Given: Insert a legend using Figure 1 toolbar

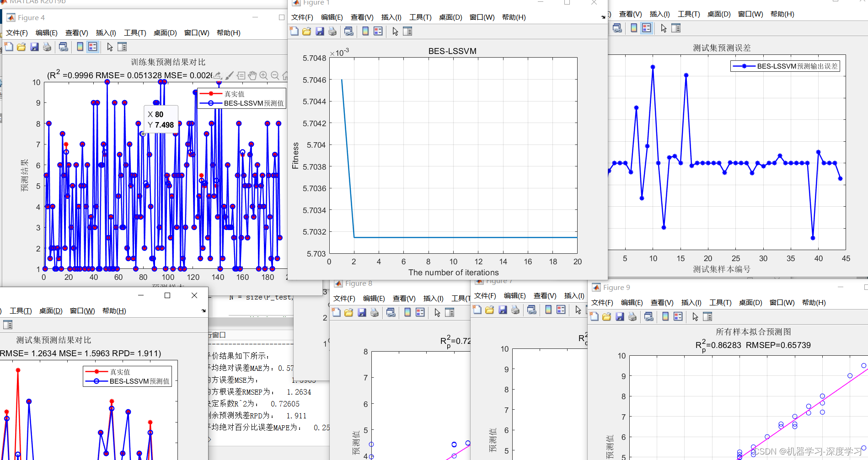Looking at the screenshot, I should tap(377, 31).
